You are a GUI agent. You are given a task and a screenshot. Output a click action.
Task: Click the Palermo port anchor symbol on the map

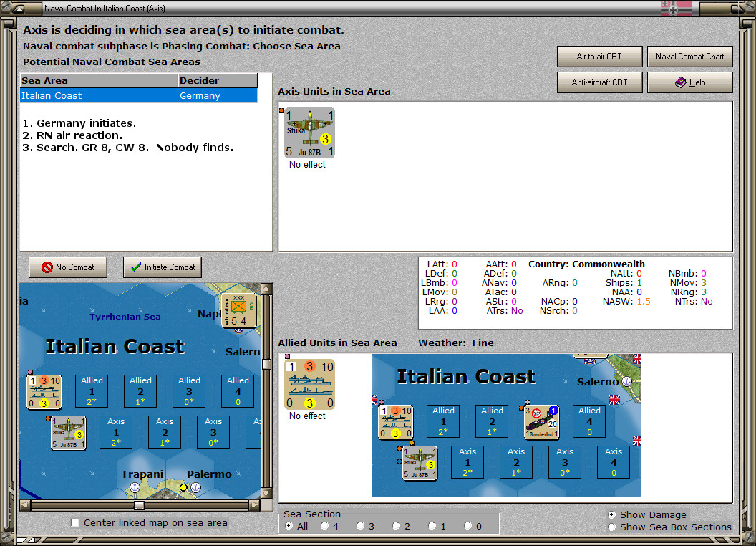195,487
